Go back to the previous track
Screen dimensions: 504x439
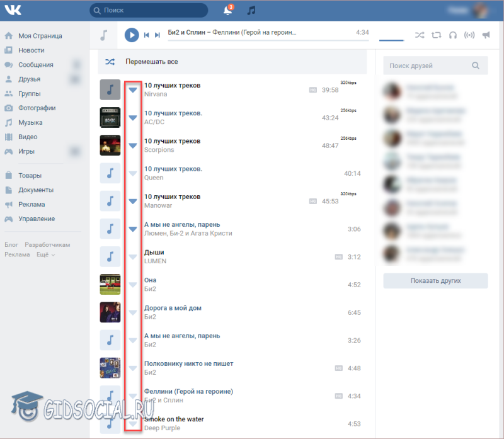coord(146,35)
